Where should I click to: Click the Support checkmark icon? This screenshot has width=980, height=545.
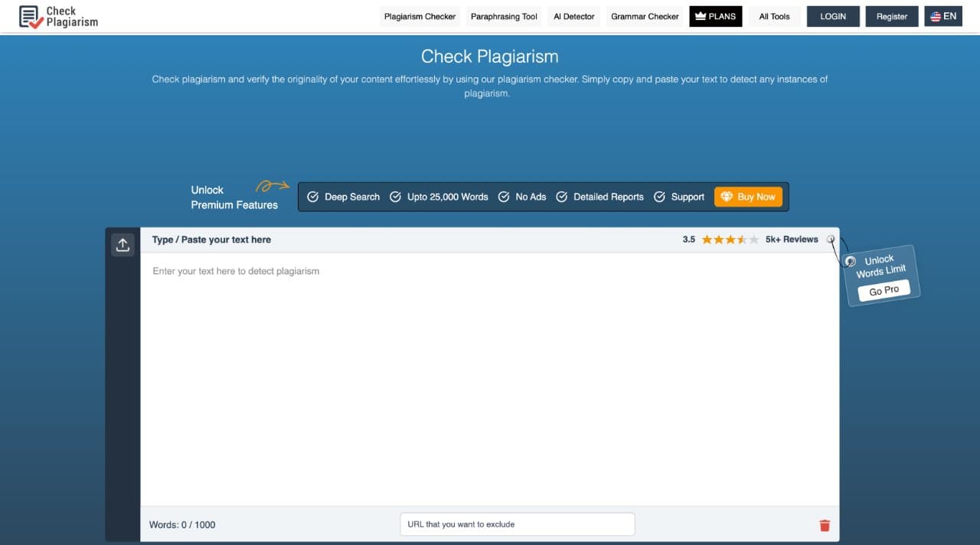point(659,197)
